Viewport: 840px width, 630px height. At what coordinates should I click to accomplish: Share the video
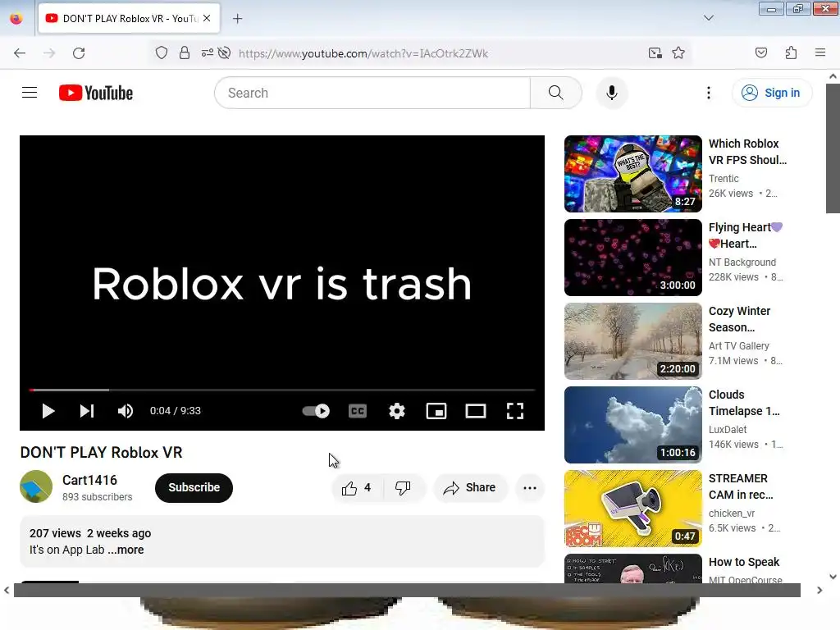[470, 488]
